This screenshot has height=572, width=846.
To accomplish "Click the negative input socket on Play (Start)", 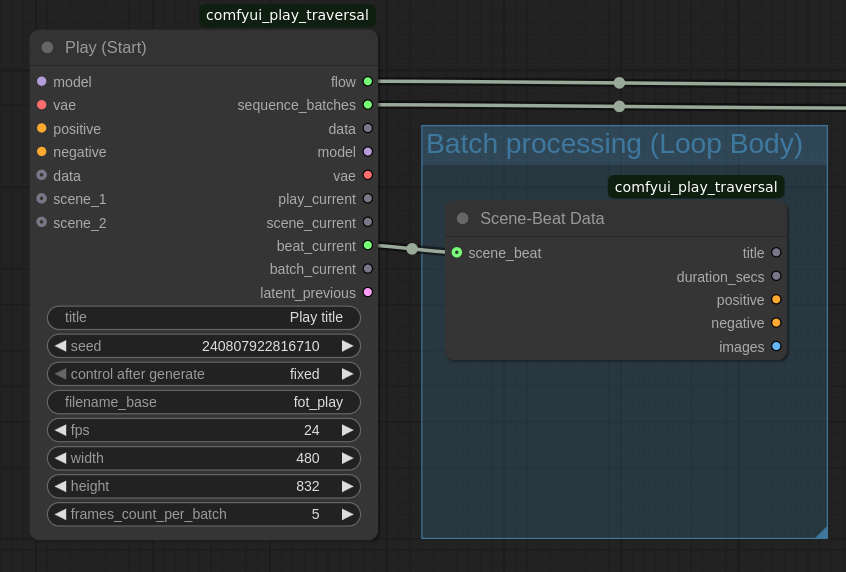I will (42, 152).
